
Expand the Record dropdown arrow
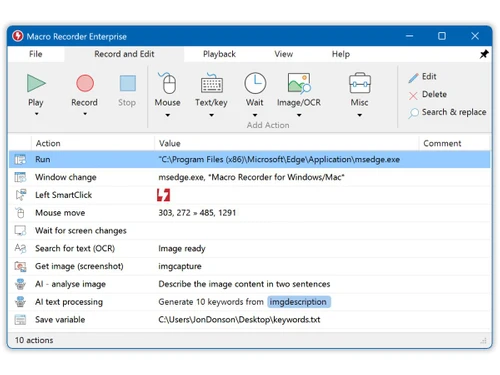(85, 114)
